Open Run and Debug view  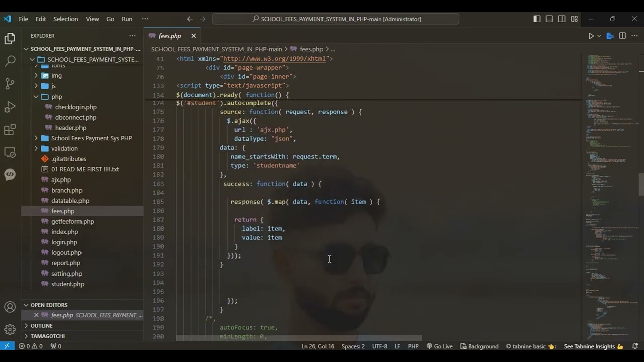(x=10, y=107)
